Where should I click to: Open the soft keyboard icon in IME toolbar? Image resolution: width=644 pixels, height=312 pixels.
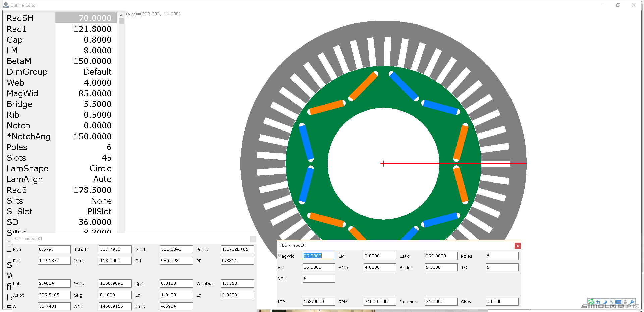[619, 302]
